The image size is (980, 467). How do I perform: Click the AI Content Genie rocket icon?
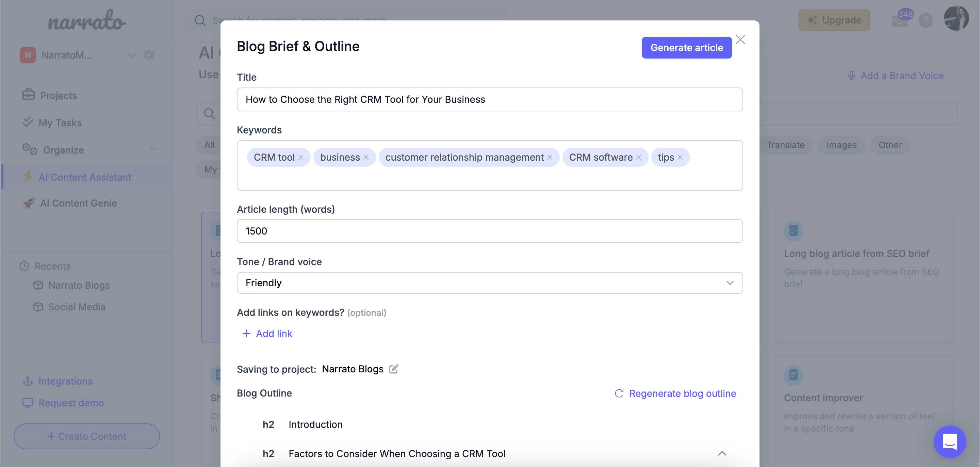pyautogui.click(x=29, y=203)
